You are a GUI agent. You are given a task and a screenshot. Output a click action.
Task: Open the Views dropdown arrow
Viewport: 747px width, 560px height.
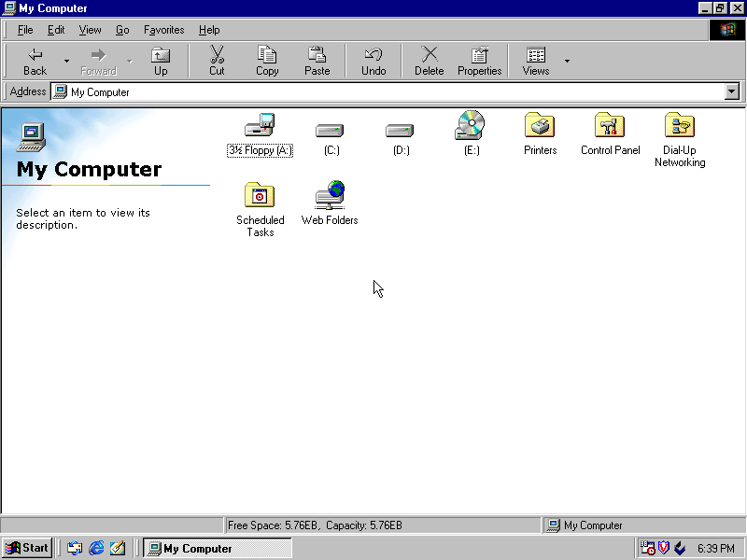pyautogui.click(x=567, y=61)
